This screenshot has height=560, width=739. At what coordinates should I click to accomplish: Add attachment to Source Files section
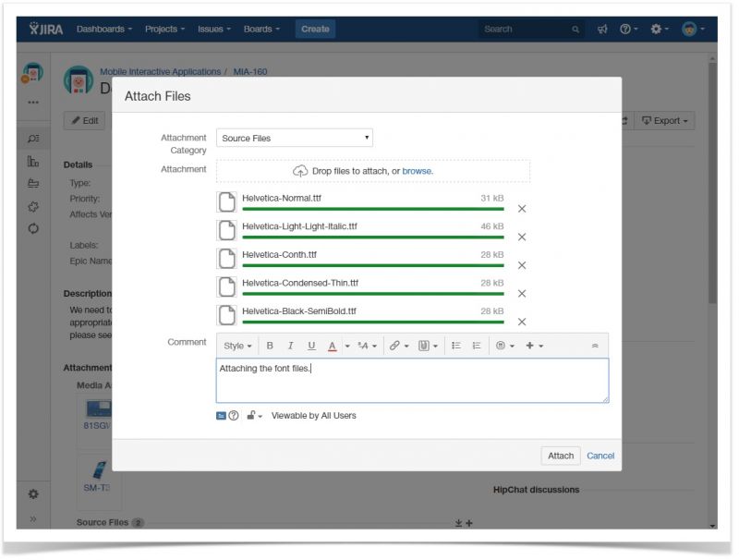point(469,523)
